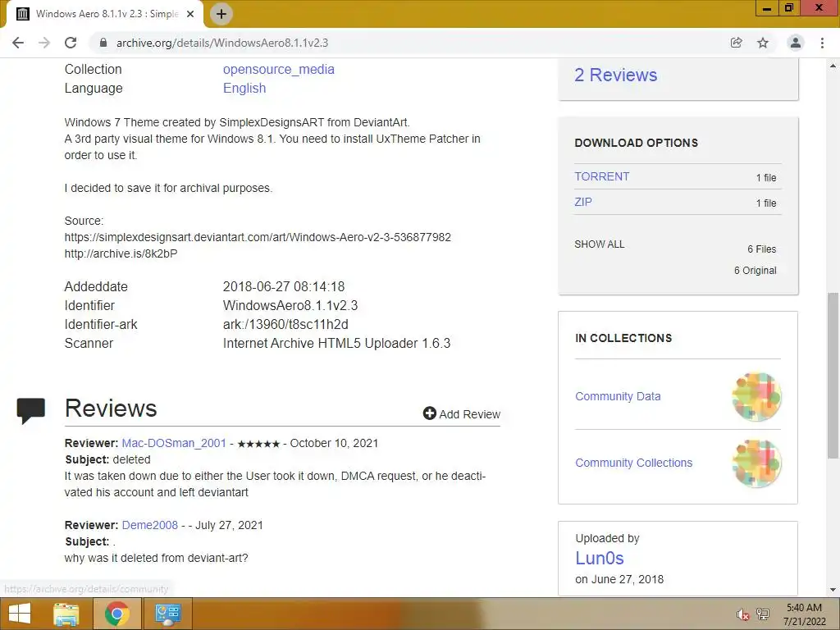Click the browser forward arrow
This screenshot has width=840, height=630.
tap(44, 43)
